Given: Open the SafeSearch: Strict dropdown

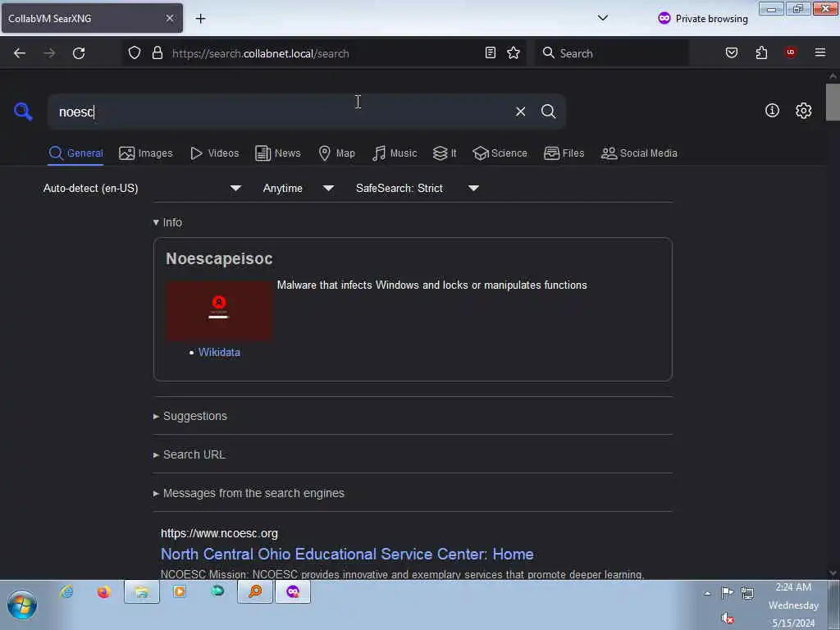Looking at the screenshot, I should 418,188.
